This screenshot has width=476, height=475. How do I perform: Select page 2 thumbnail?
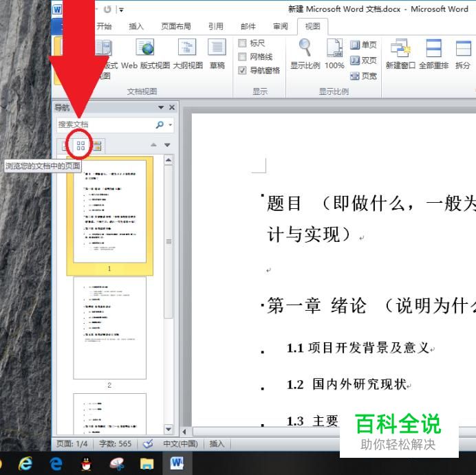pos(109,328)
